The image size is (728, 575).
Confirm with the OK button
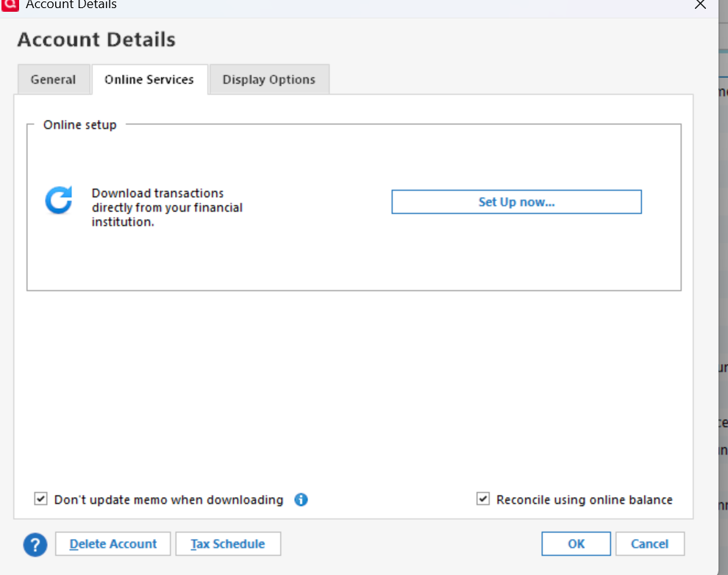pos(576,544)
